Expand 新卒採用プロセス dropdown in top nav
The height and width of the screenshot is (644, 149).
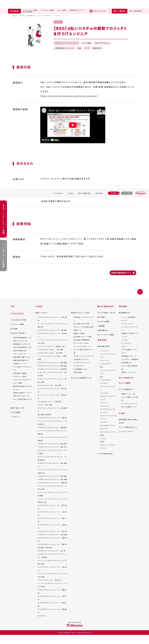[76, 10]
